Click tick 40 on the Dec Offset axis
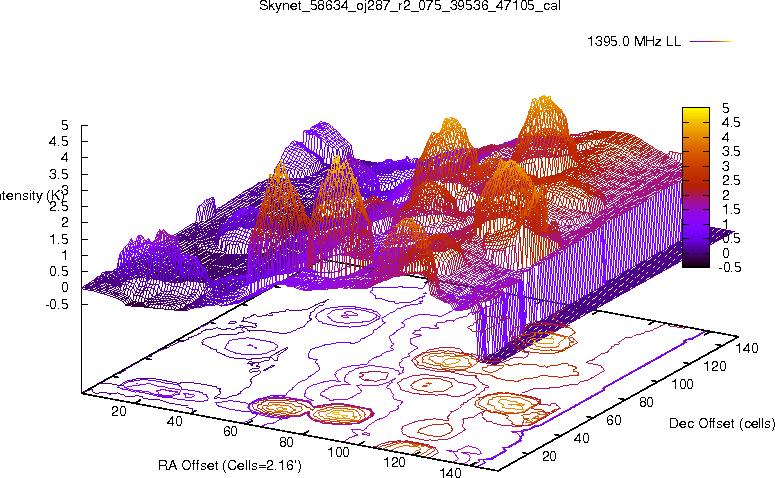 [582, 438]
